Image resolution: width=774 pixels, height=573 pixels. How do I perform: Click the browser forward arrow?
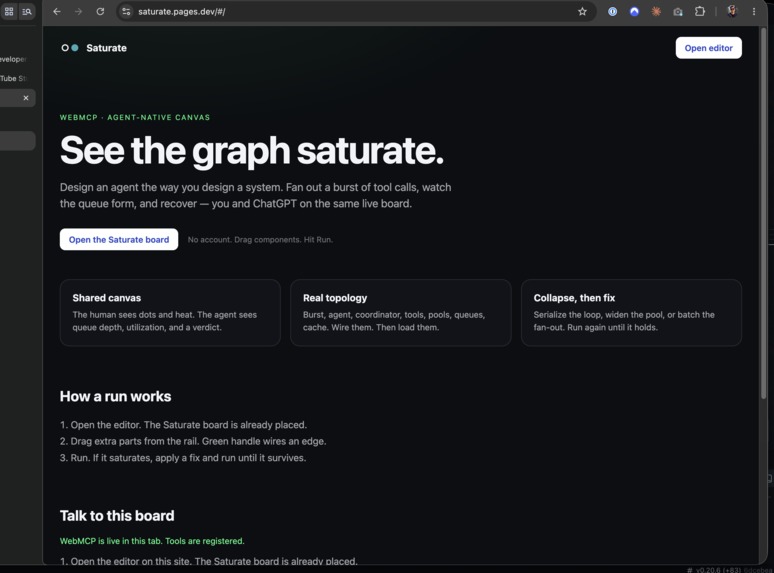click(78, 11)
